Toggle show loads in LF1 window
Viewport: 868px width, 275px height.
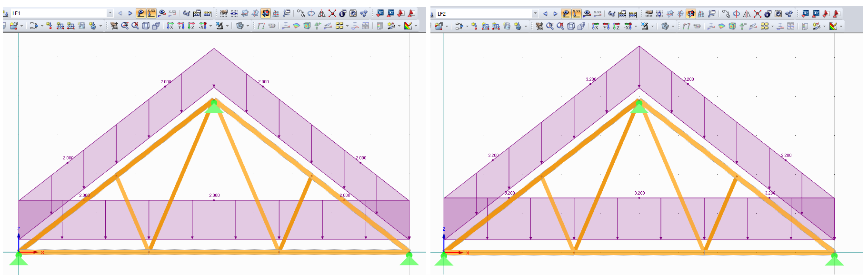pos(140,13)
